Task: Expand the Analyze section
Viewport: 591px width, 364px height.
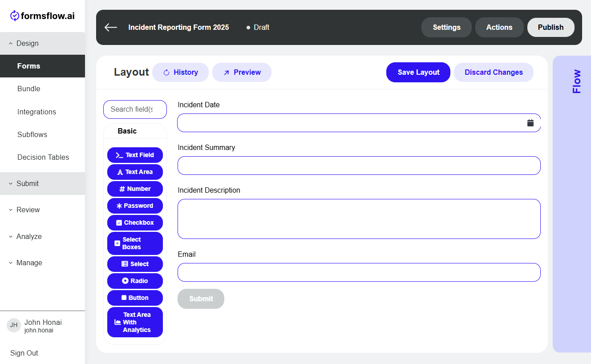Action: coord(42,236)
